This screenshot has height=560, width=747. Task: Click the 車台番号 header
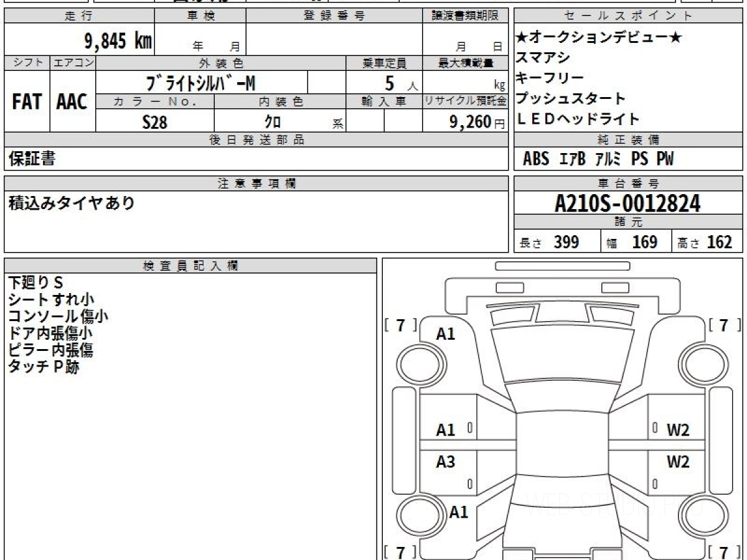(628, 184)
